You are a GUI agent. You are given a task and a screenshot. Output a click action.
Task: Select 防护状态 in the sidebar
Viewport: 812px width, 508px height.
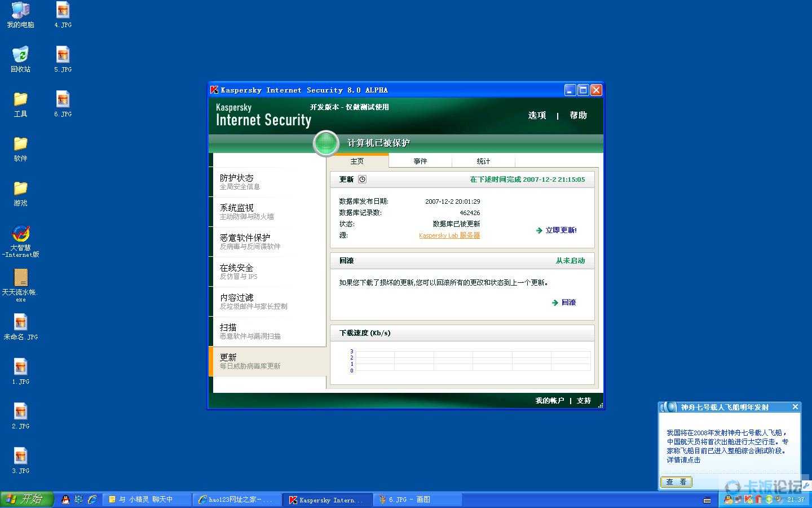click(267, 182)
